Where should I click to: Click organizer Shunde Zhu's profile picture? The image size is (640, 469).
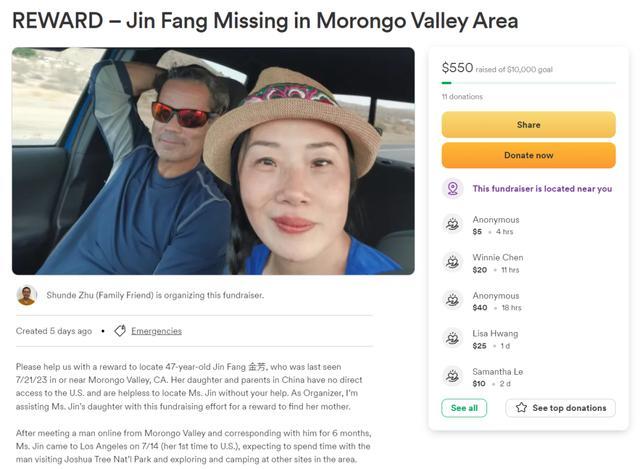tap(27, 295)
